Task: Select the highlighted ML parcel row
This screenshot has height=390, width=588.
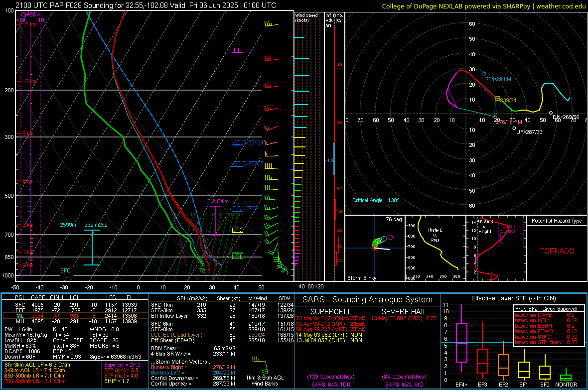Action: coord(75,316)
